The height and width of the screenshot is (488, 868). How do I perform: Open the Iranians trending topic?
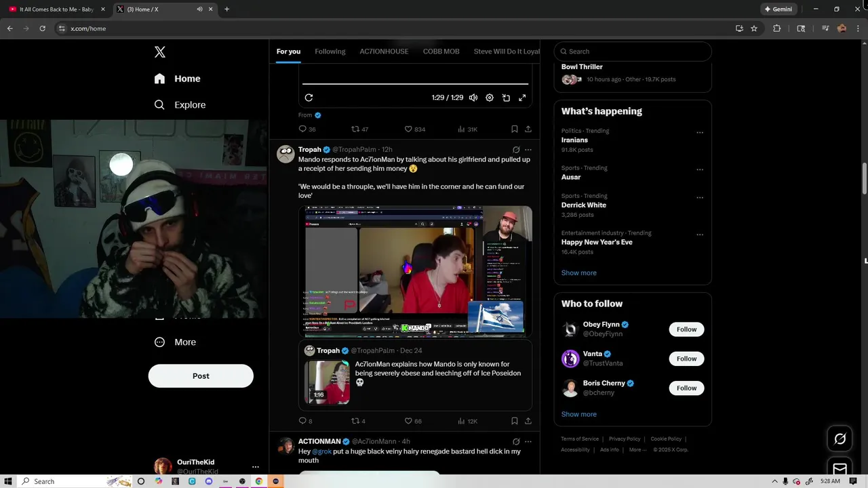pyautogui.click(x=574, y=140)
